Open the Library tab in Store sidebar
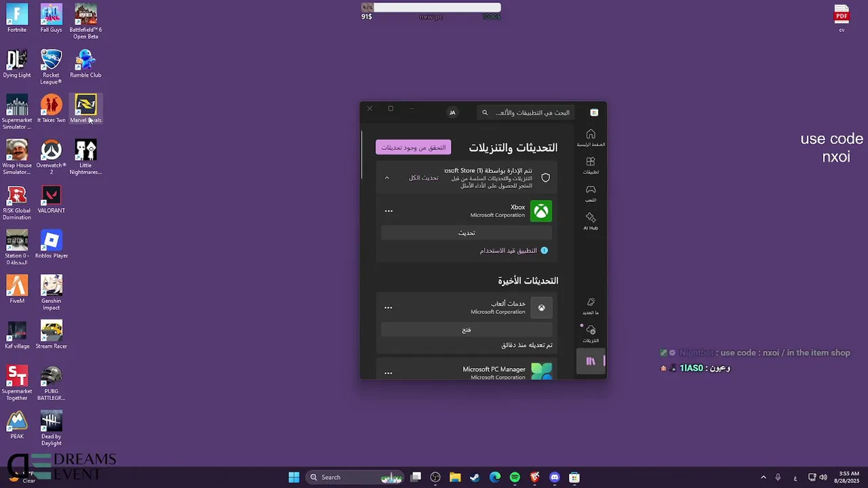The image size is (868, 488). pyautogui.click(x=591, y=361)
